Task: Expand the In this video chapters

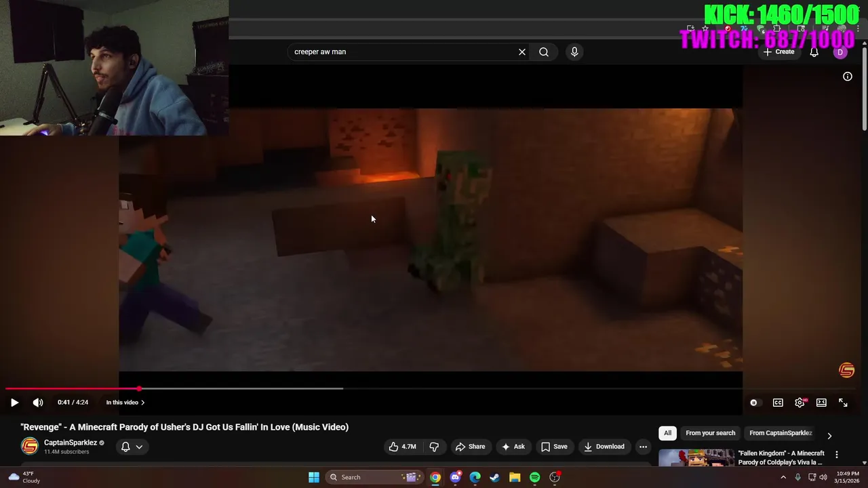Action: (x=125, y=403)
